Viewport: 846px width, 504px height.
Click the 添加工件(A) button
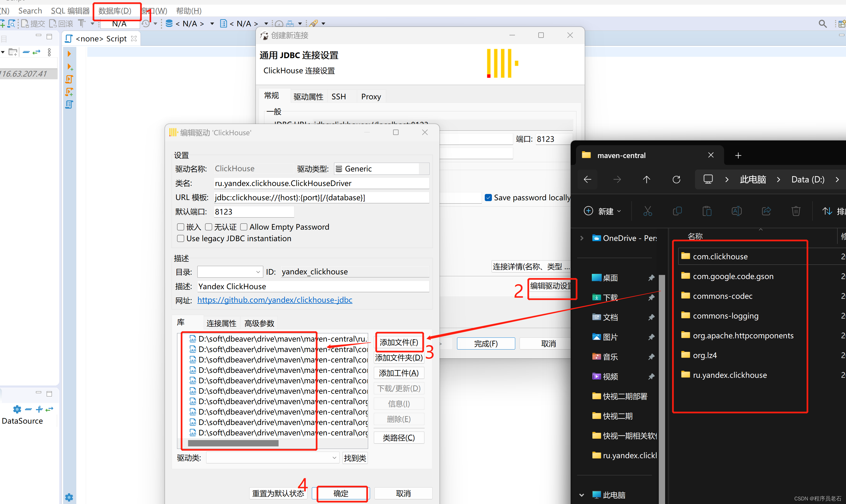399,373
